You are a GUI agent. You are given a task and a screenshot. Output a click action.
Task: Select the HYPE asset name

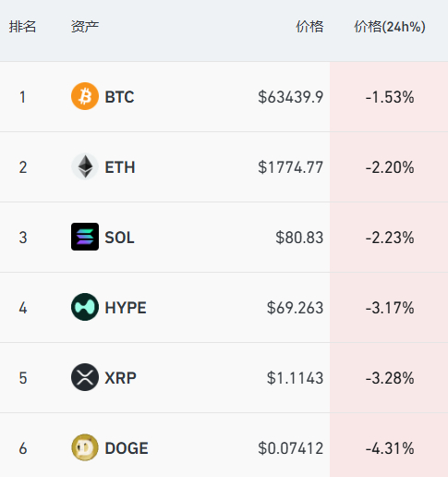(126, 308)
